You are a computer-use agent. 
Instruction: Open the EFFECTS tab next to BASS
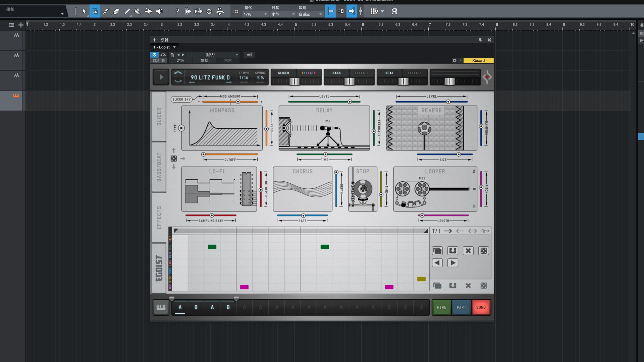point(362,73)
